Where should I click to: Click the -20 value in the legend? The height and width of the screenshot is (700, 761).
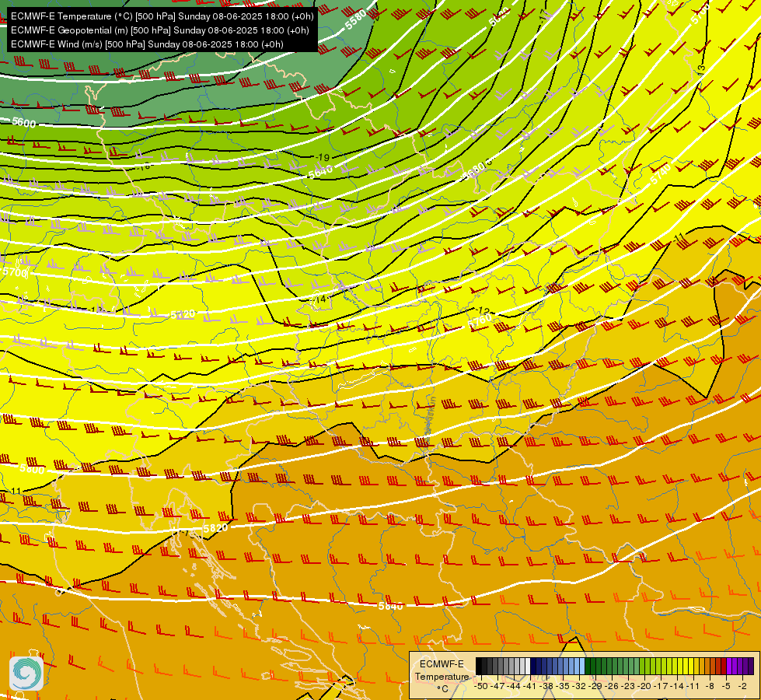click(x=644, y=686)
